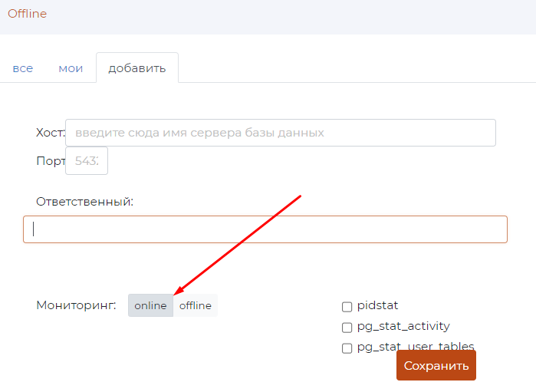Screen dimensions: 536x392
Task: Open the "все" tab
Action: pos(23,68)
